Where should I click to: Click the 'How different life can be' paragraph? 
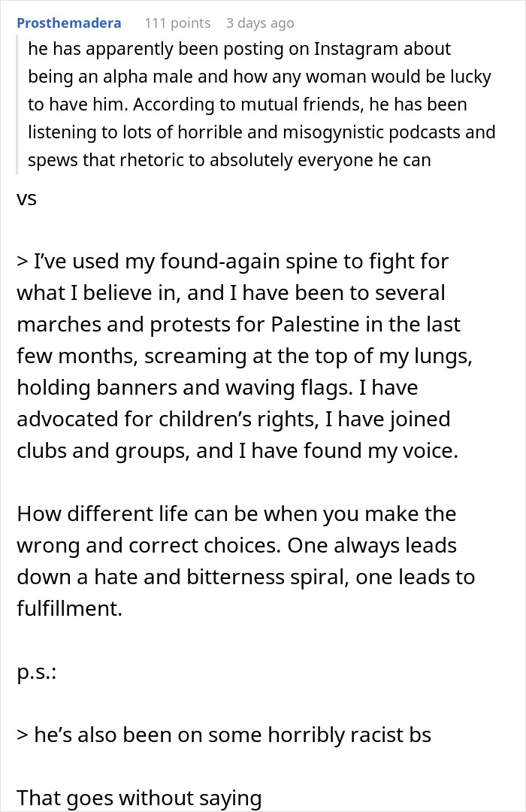coord(246,561)
